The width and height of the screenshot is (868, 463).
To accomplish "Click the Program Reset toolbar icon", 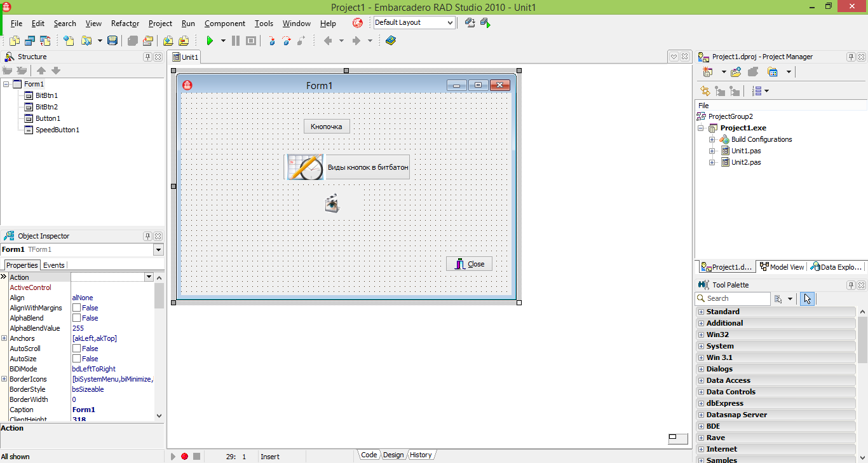I will point(251,41).
